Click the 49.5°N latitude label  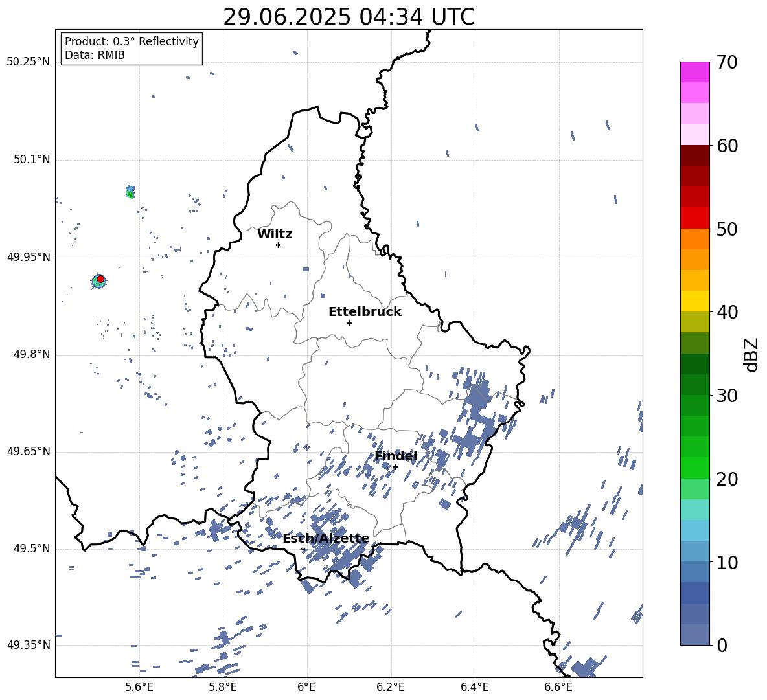[31, 548]
